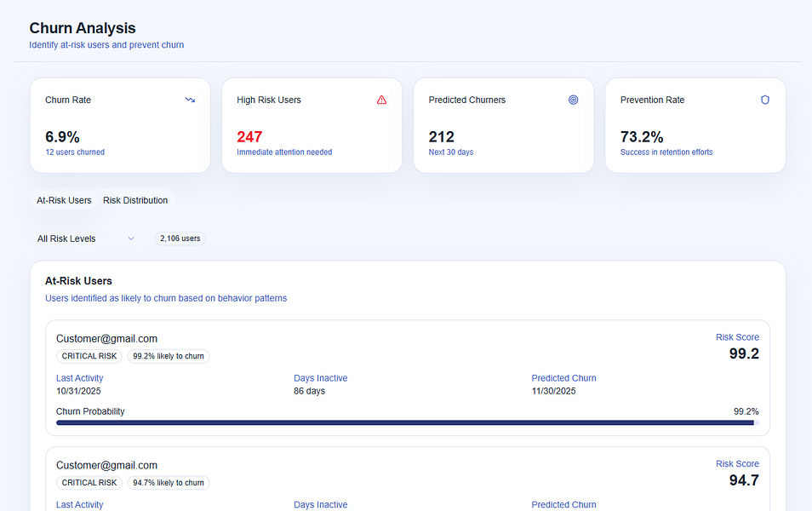The image size is (812, 511).
Task: Open the All Risk Levels dropdown
Action: pyautogui.click(x=86, y=238)
